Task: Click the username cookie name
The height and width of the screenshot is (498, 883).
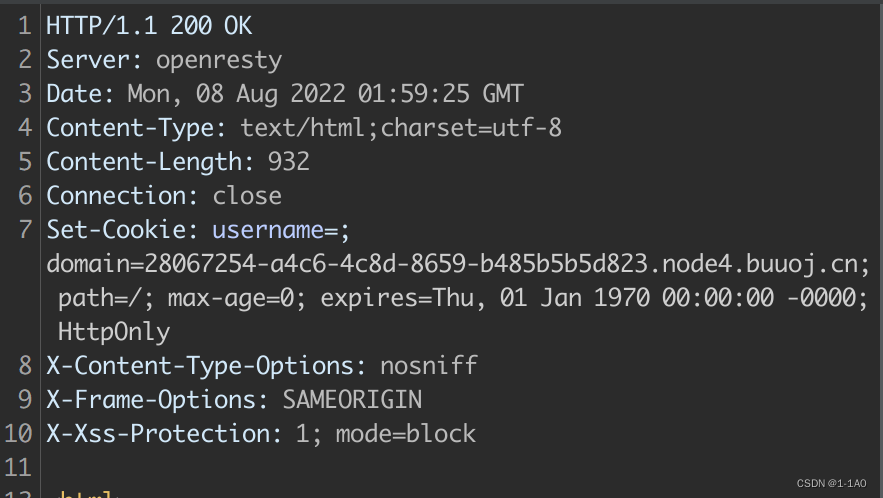Action: coord(267,230)
